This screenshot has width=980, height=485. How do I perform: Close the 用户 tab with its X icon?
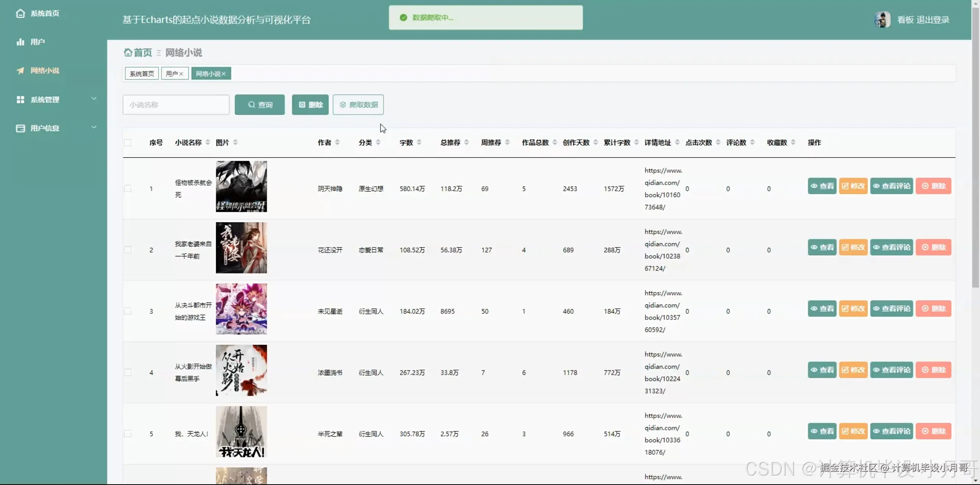click(x=181, y=74)
